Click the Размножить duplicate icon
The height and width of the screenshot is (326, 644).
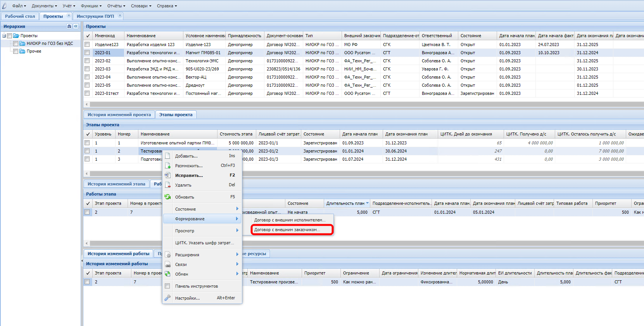tap(167, 166)
